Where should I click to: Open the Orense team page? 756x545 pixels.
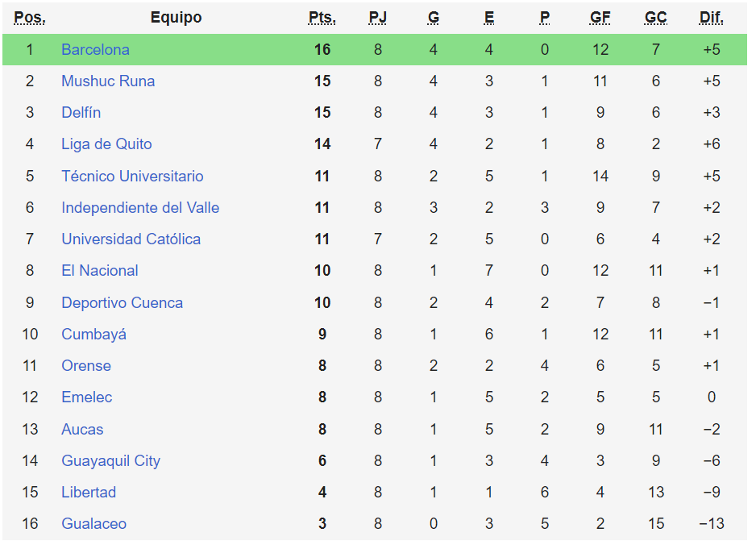86,366
